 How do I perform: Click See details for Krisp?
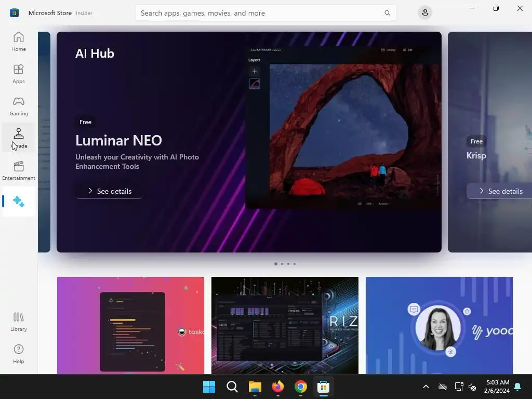pos(500,191)
